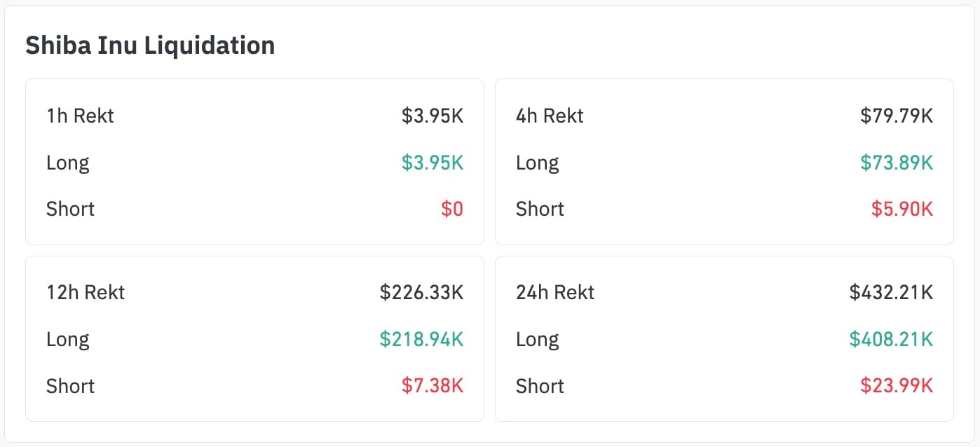Click the 1h Rekt total $3.95K
The width and height of the screenshot is (980, 447).
tap(432, 116)
